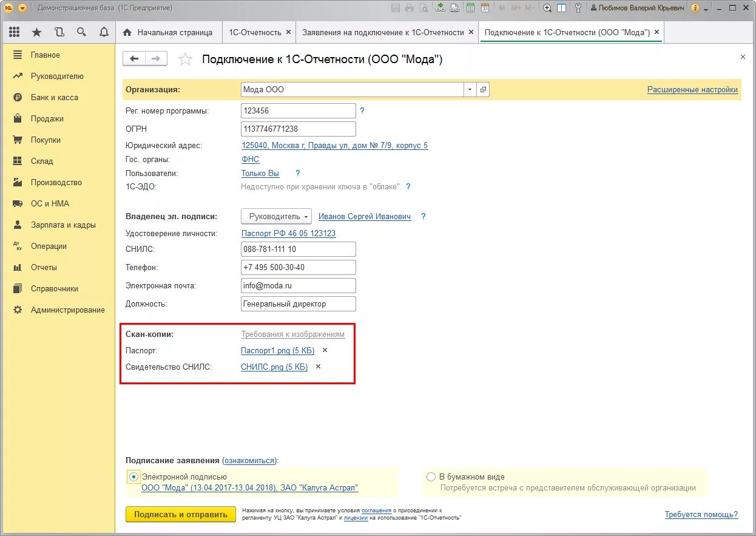
Task: Open Иванов Сергей Иванович link
Action: point(365,216)
